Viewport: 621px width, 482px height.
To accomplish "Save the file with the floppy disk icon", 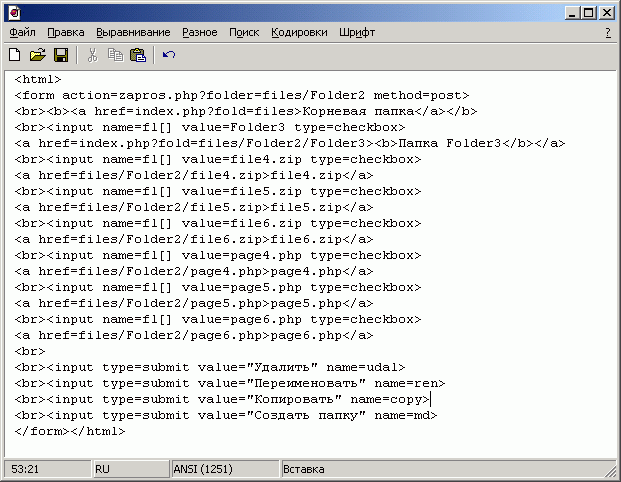I will 61,55.
